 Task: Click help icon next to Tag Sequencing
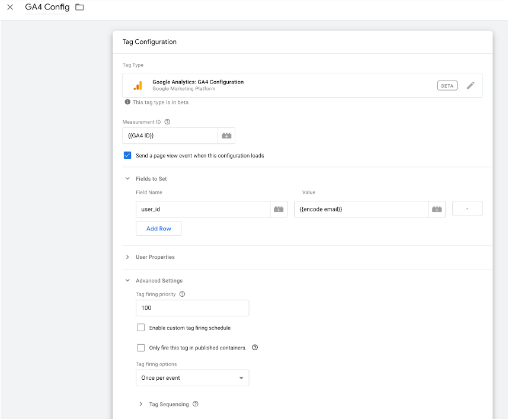click(x=196, y=405)
